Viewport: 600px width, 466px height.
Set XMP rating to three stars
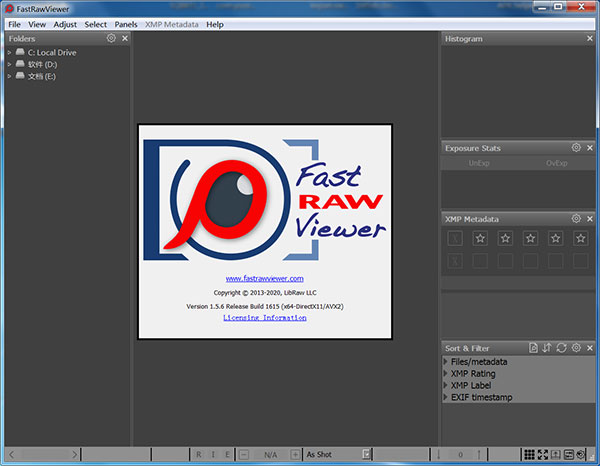(x=530, y=238)
